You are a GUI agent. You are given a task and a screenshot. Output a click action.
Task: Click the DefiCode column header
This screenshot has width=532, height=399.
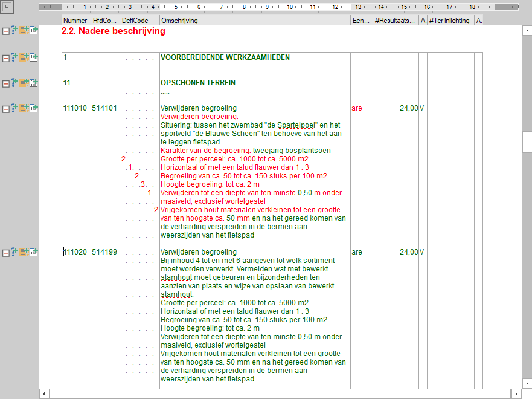point(139,21)
